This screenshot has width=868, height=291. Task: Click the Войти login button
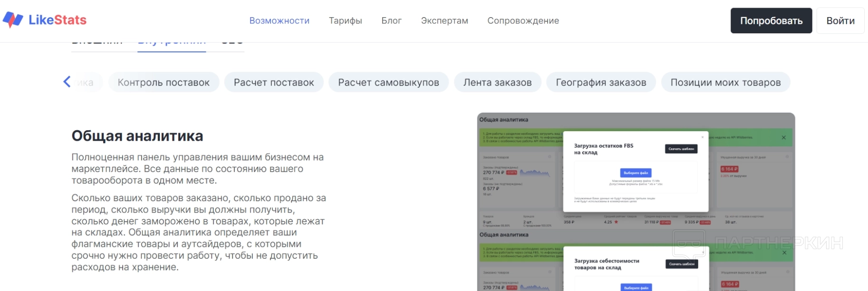pos(840,21)
